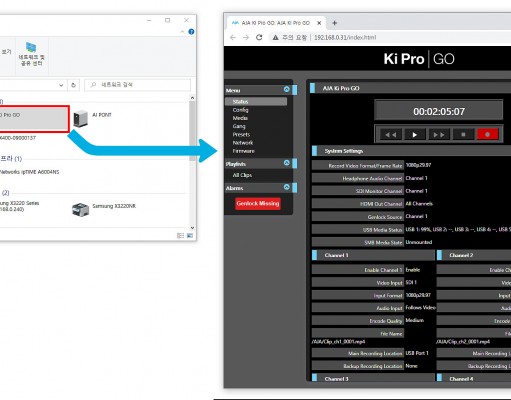Collapse the Menu panel arrow icon

pos(287,89)
